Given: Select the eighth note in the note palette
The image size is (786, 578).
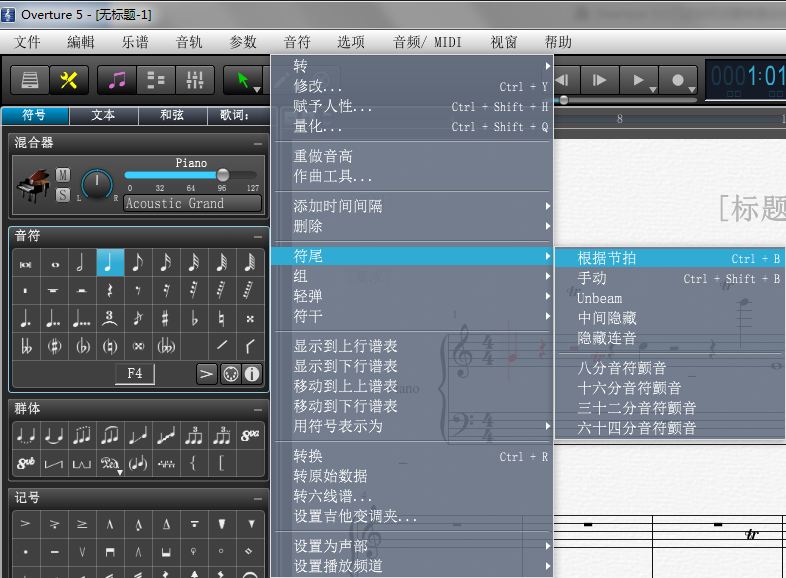Looking at the screenshot, I should [x=137, y=263].
